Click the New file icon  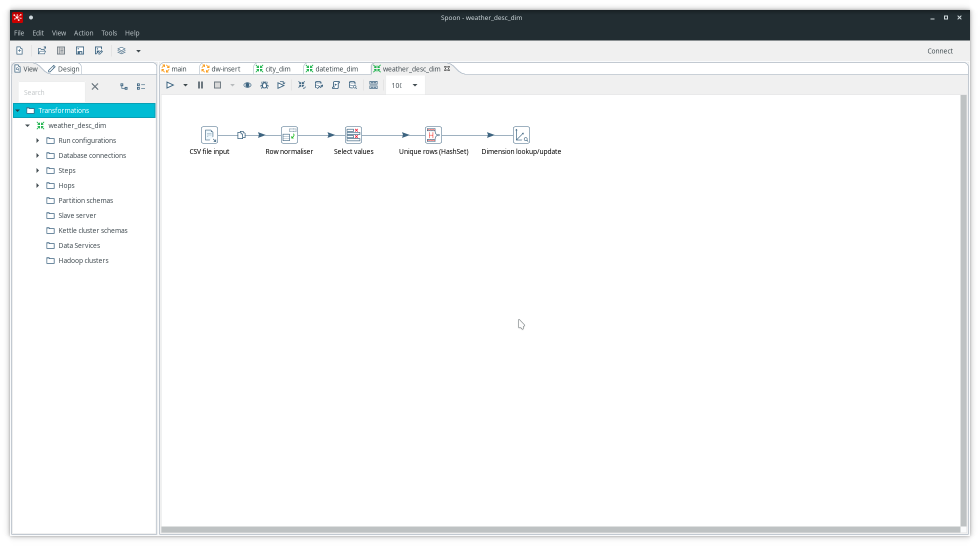pyautogui.click(x=19, y=50)
